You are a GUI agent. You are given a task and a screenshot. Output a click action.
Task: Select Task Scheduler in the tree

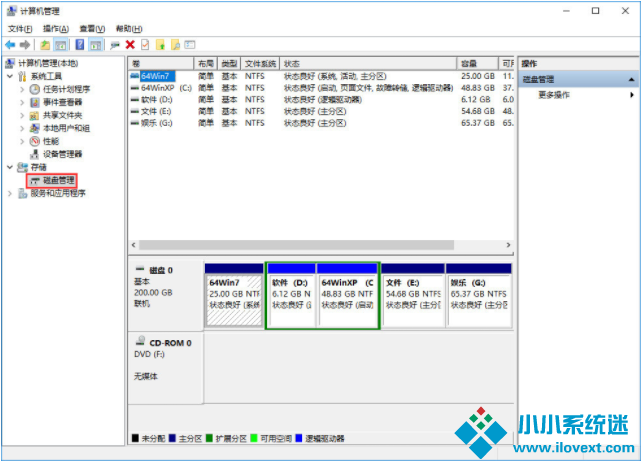[x=66, y=89]
